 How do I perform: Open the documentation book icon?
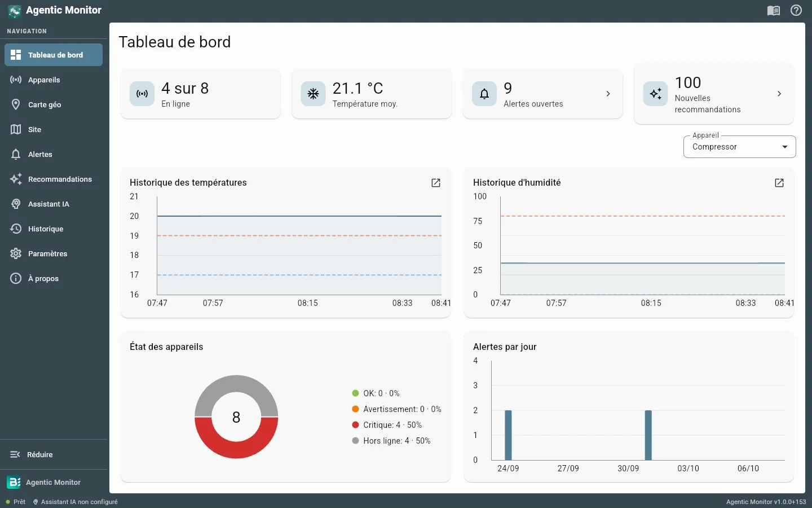click(774, 10)
